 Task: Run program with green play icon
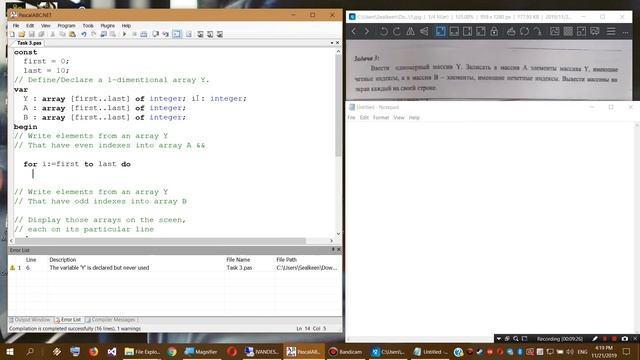pyautogui.click(x=124, y=34)
